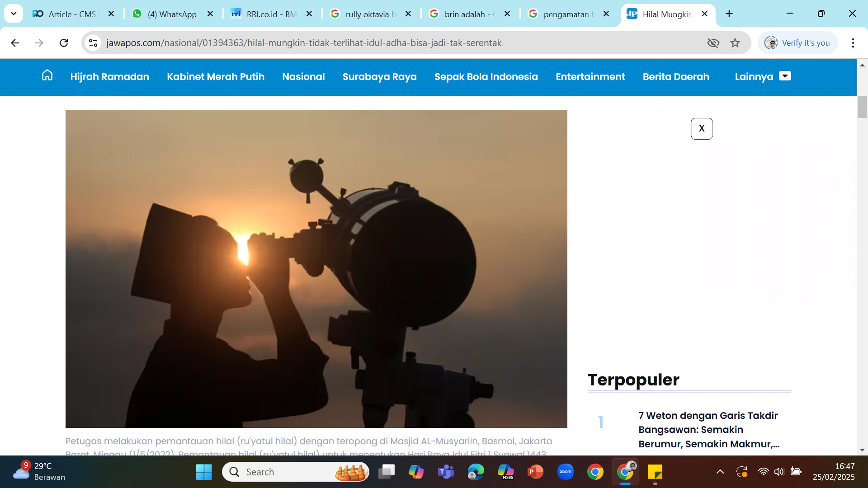Click the page vertical scrollbar thumb

tap(862, 107)
